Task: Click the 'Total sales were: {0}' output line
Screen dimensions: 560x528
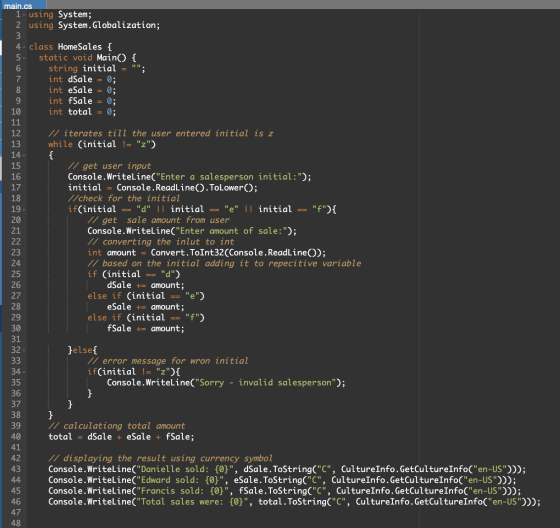Action: (295, 502)
